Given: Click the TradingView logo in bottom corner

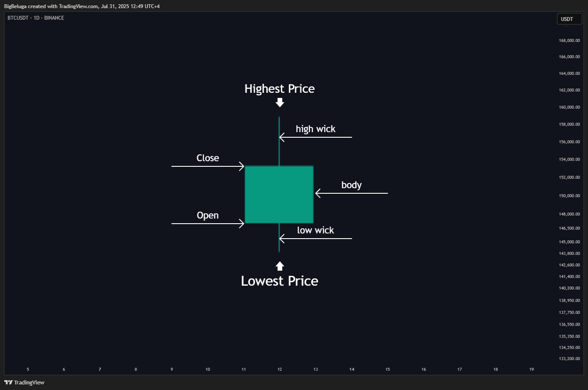Looking at the screenshot, I should click(x=24, y=382).
